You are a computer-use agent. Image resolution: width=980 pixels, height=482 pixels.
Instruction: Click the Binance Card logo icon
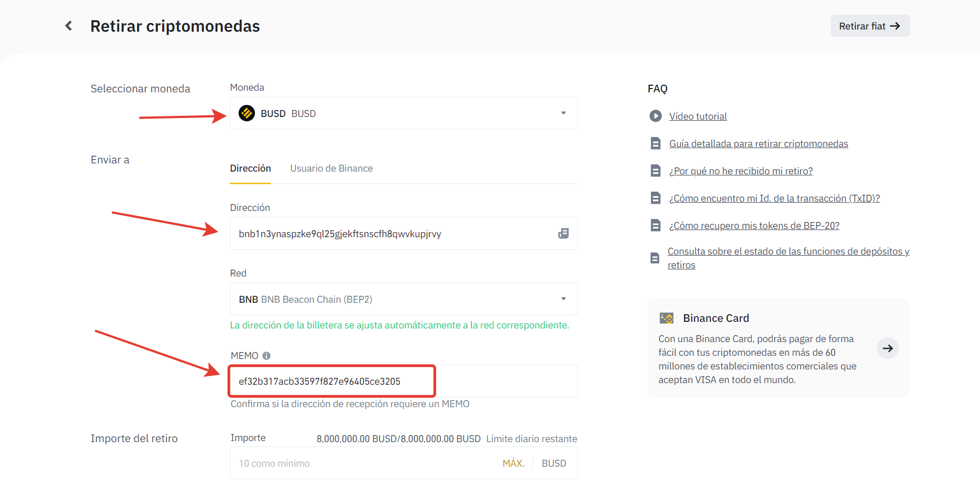point(667,318)
